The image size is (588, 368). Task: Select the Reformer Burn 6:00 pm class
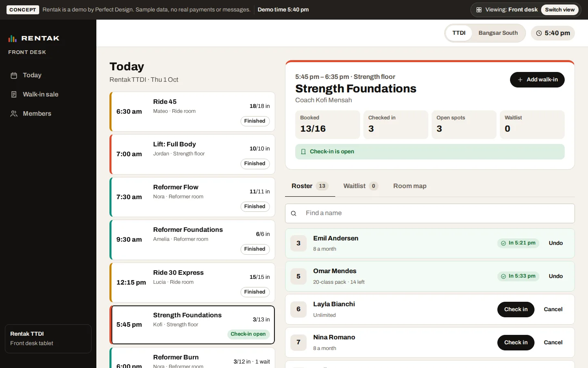[x=192, y=358]
